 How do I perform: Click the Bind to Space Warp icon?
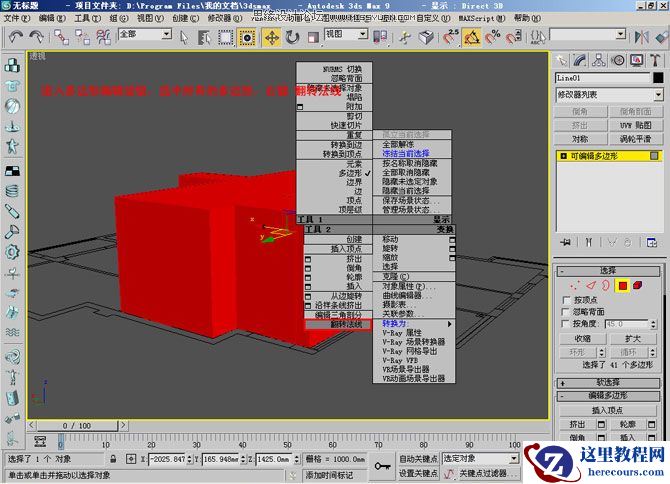point(103,37)
